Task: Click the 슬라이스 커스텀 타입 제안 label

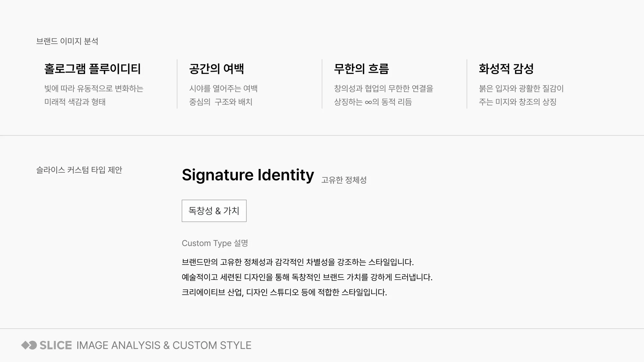Action: point(79,170)
